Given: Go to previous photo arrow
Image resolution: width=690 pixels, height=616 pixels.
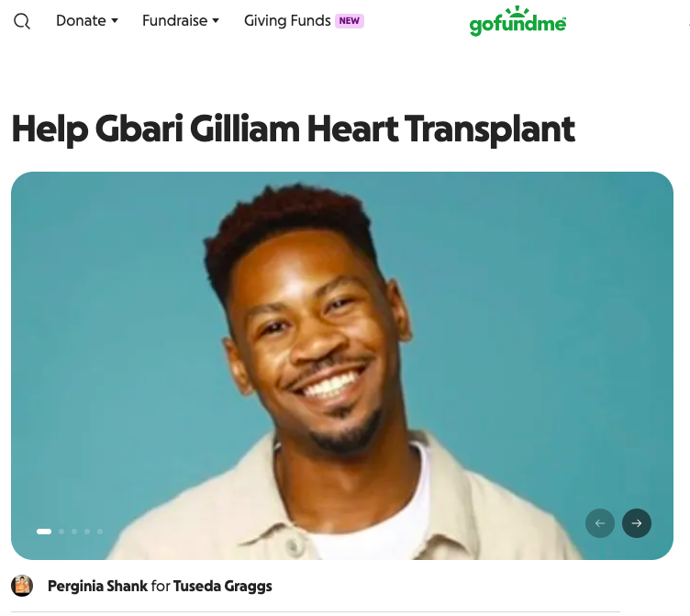Looking at the screenshot, I should (600, 523).
